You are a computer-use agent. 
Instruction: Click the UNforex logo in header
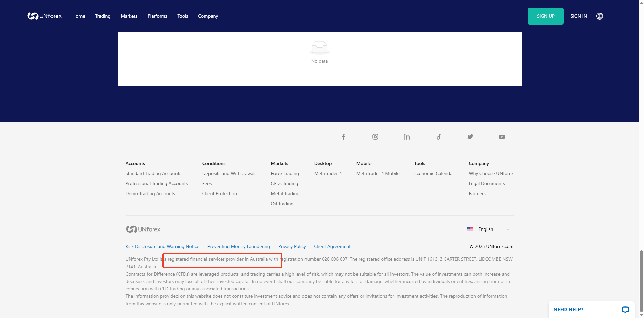[x=44, y=16]
